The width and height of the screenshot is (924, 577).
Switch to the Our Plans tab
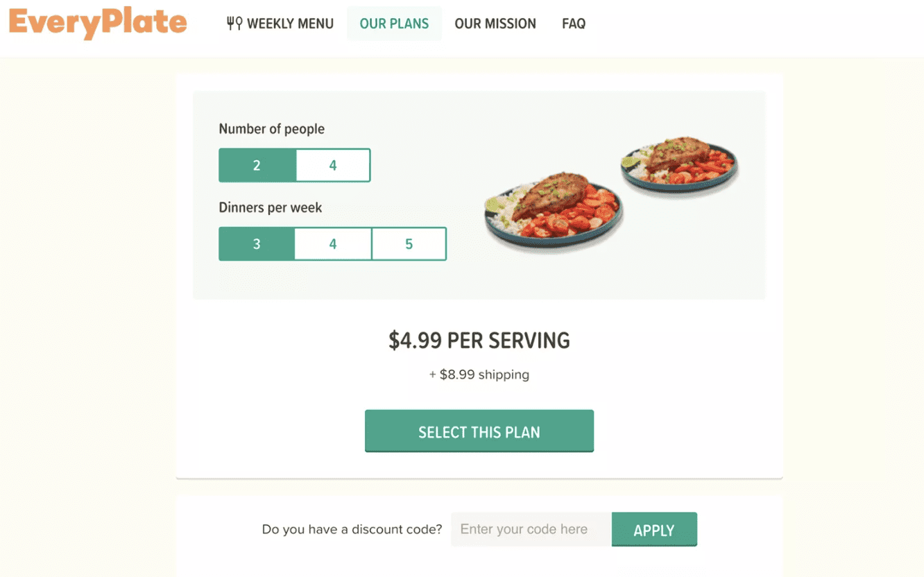tap(394, 24)
